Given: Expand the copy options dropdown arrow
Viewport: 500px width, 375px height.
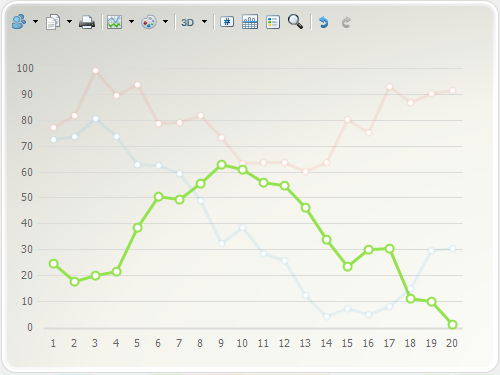Looking at the screenshot, I should (x=69, y=22).
